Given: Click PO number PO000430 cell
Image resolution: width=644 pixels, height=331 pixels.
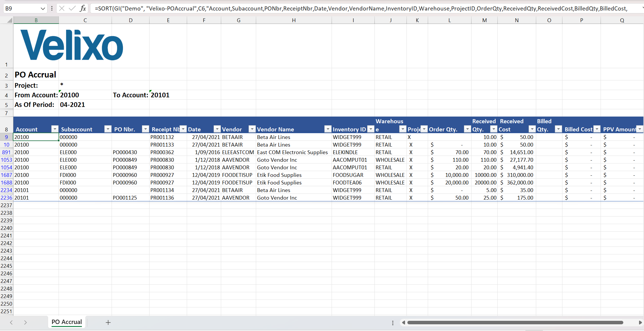Looking at the screenshot, I should point(131,152).
